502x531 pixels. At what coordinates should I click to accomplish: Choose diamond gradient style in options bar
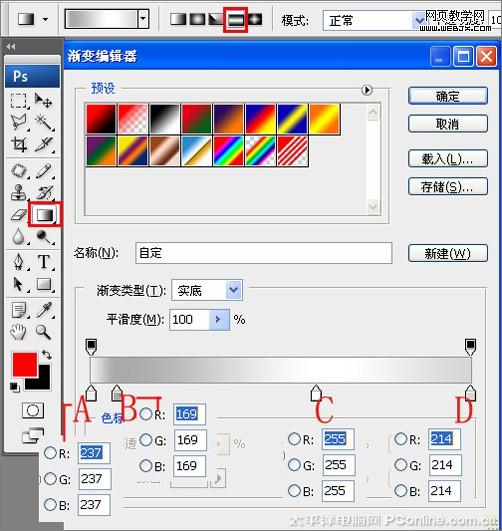[x=255, y=19]
